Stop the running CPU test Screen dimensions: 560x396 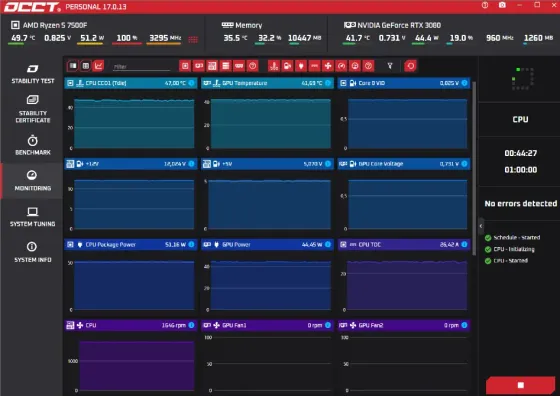(521, 385)
